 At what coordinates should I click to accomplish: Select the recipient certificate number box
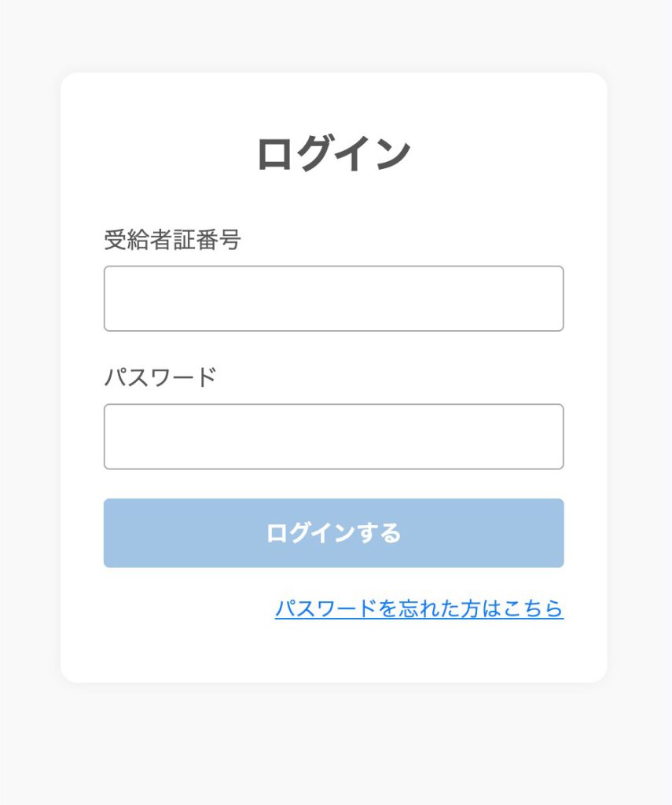333,299
